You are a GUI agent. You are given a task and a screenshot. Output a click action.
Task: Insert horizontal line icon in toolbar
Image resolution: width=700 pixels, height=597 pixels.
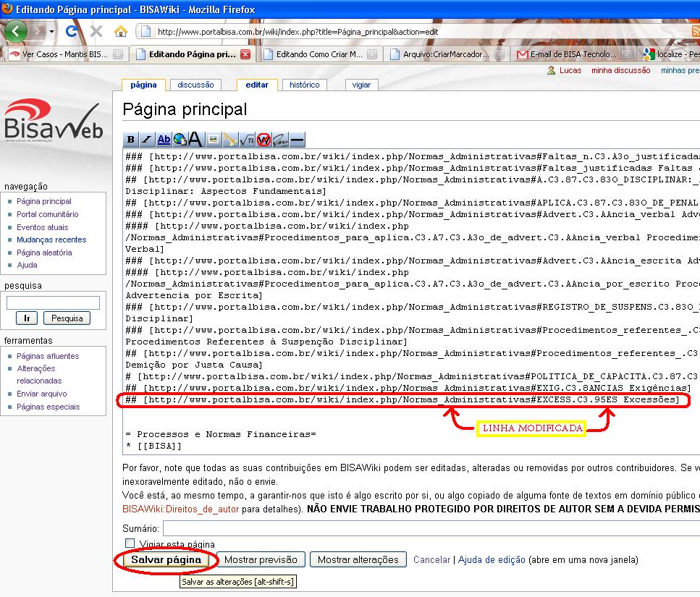click(297, 140)
